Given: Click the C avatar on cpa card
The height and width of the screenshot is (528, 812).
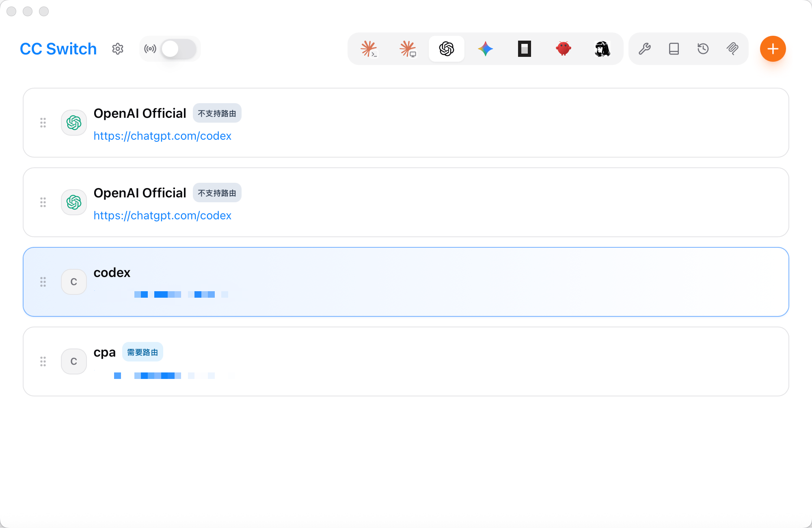Looking at the screenshot, I should pos(74,361).
